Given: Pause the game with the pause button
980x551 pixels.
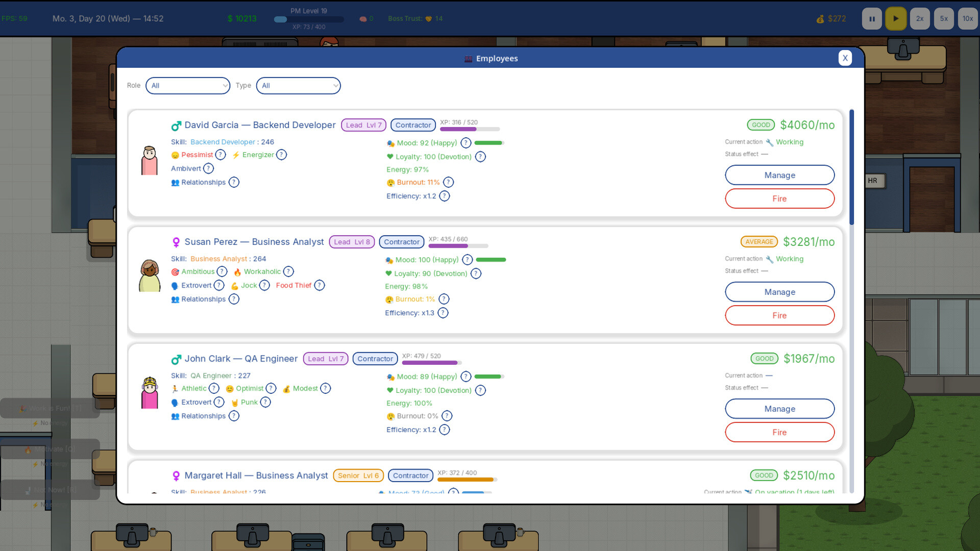Looking at the screenshot, I should click(872, 19).
